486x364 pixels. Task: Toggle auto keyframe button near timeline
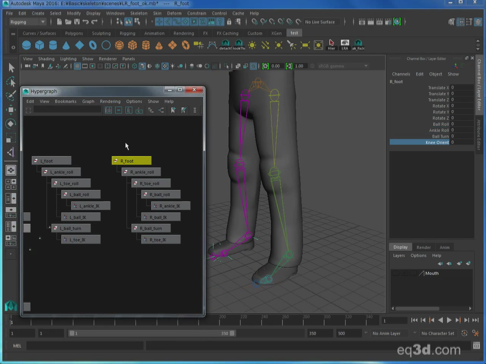464,333
